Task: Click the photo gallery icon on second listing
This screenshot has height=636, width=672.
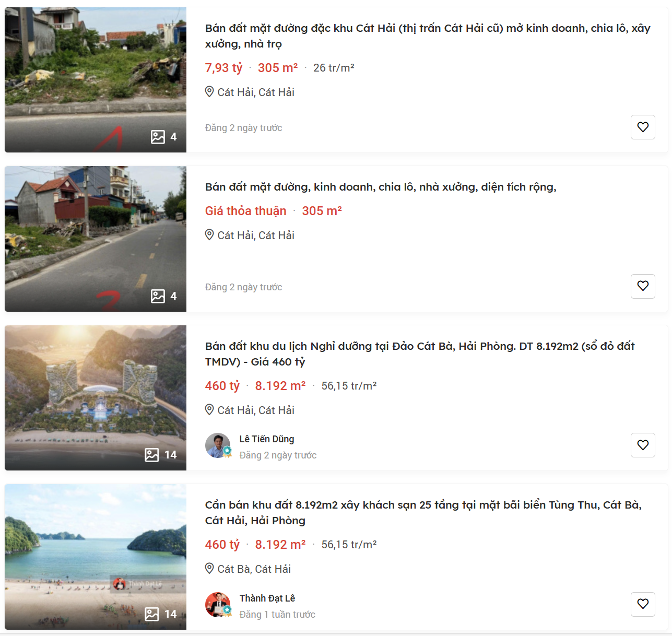Action: click(x=158, y=296)
